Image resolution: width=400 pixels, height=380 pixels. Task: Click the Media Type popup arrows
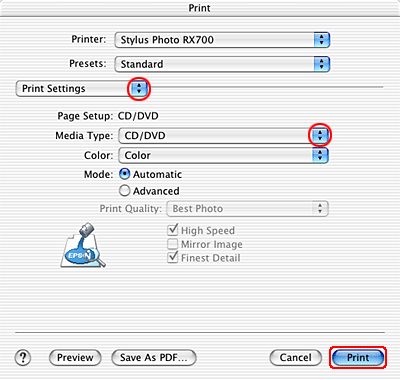point(320,136)
